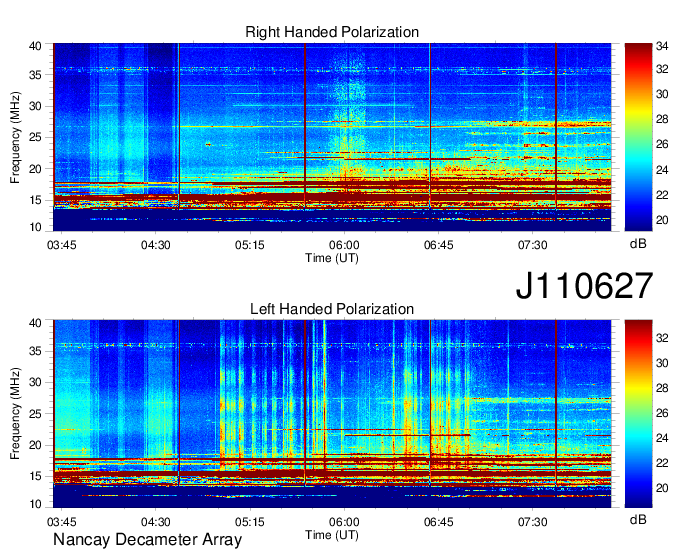Click the 26 value on Left Handed color bar
The image size is (680, 552).
(x=662, y=413)
